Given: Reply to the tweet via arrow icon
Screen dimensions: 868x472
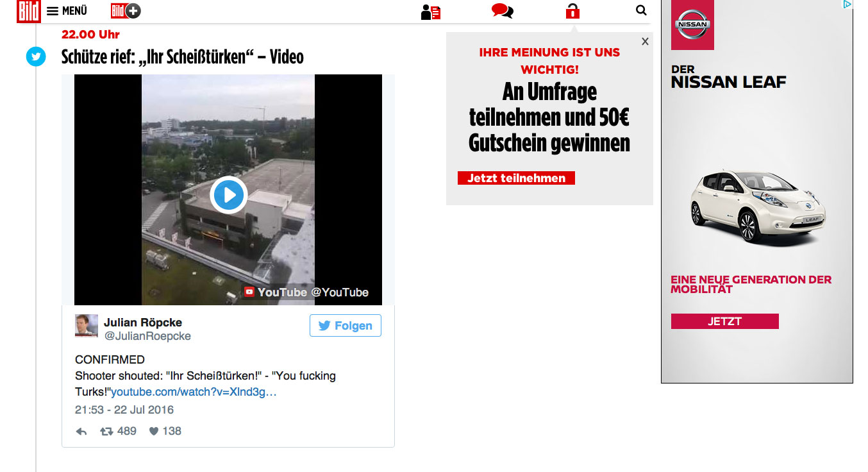Looking at the screenshot, I should pos(81,432).
